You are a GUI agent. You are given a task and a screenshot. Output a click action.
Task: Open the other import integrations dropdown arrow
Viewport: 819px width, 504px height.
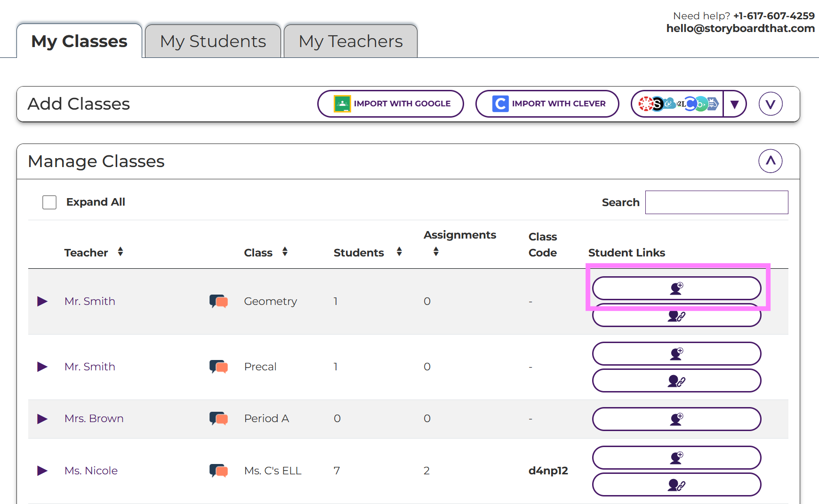(x=734, y=104)
